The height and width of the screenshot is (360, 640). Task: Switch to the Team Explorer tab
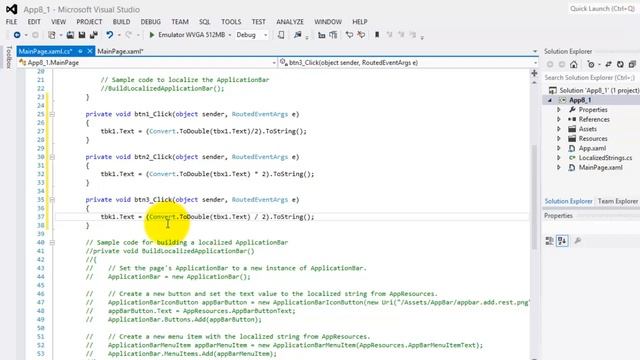click(618, 201)
